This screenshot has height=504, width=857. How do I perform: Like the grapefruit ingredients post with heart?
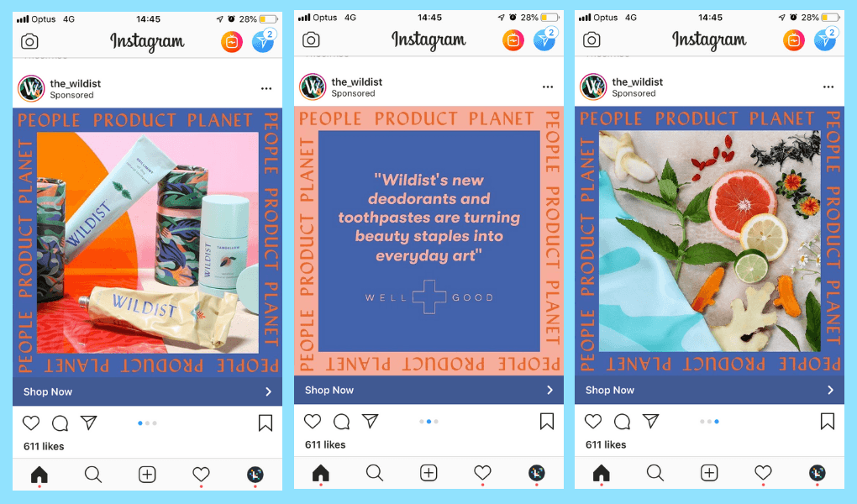593,421
